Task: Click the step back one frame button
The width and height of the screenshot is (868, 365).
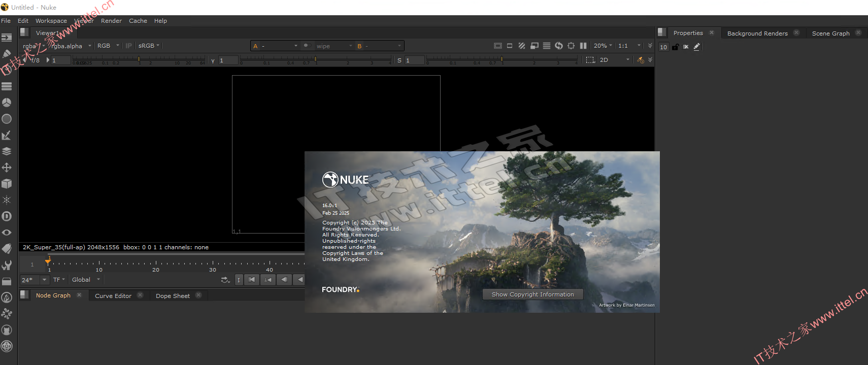Action: click(x=284, y=280)
